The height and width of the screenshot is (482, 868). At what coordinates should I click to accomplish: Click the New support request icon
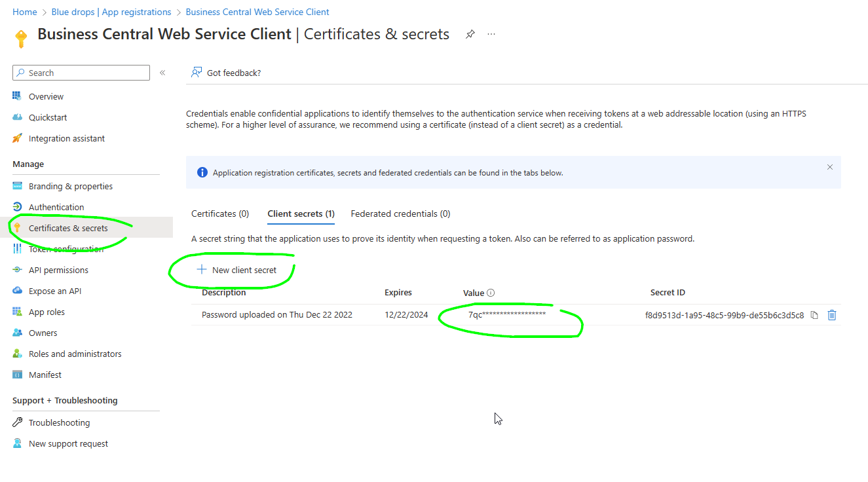pos(17,443)
